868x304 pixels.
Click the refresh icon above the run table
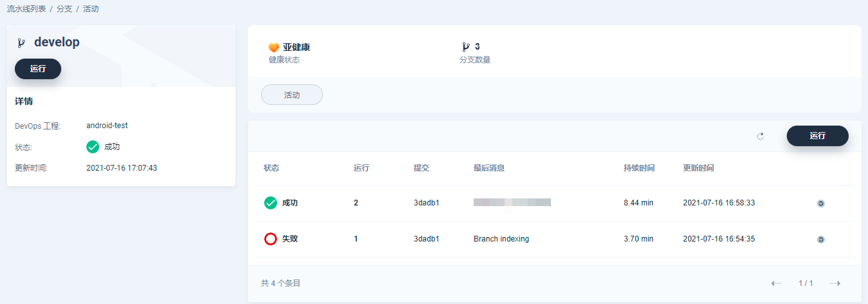760,137
